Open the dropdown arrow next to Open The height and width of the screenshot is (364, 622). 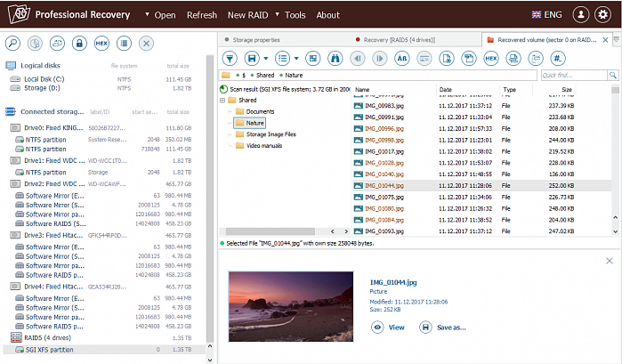pos(147,15)
